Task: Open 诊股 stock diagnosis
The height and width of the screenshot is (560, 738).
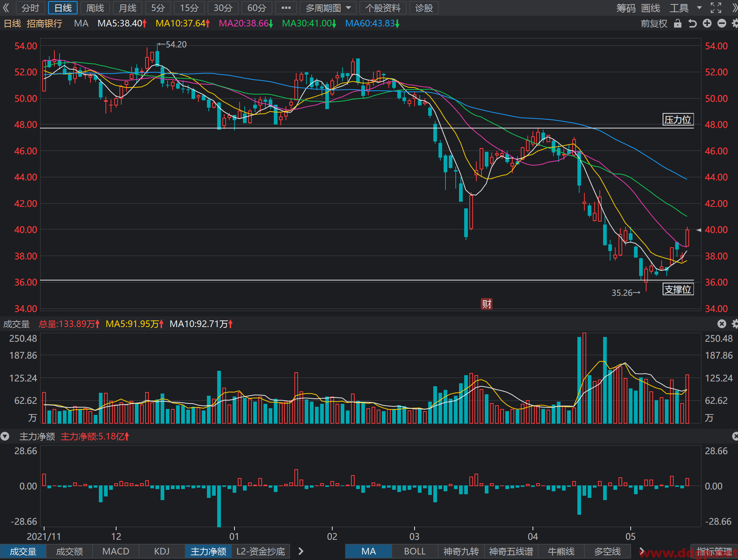Action: [424, 8]
